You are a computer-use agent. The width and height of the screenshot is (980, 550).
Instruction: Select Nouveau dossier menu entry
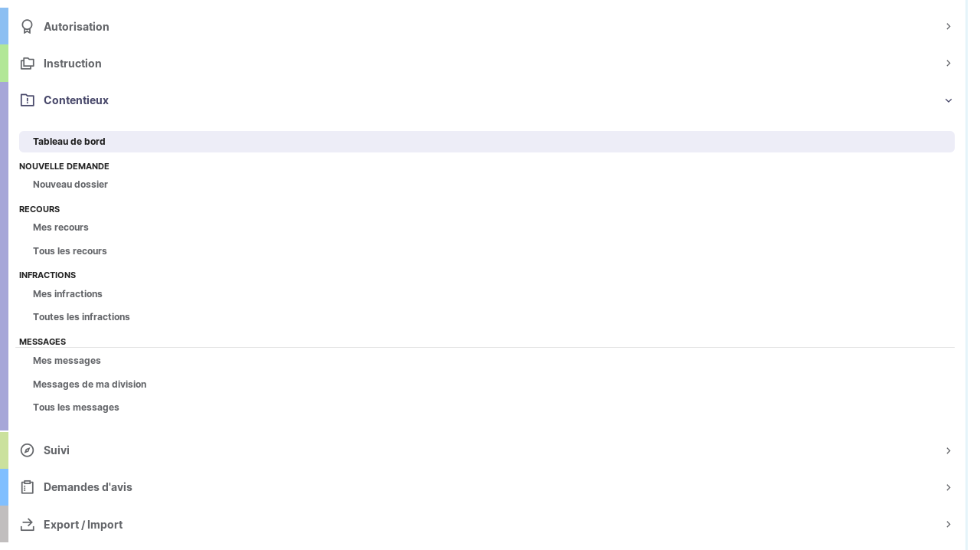70,185
